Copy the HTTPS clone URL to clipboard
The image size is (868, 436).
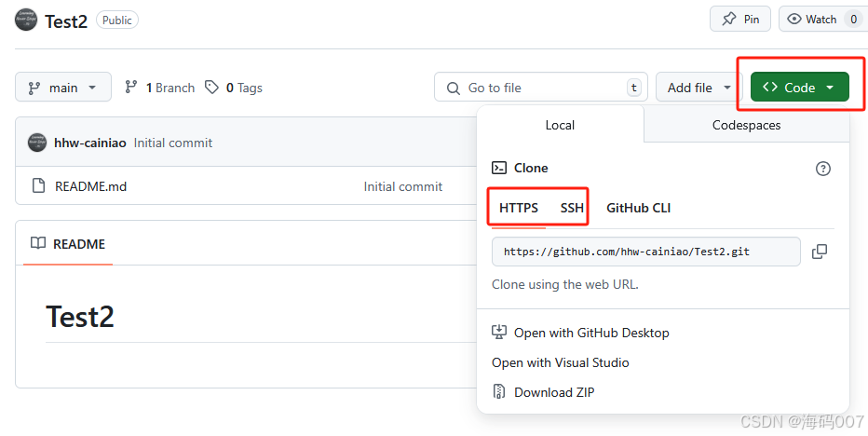coord(820,252)
